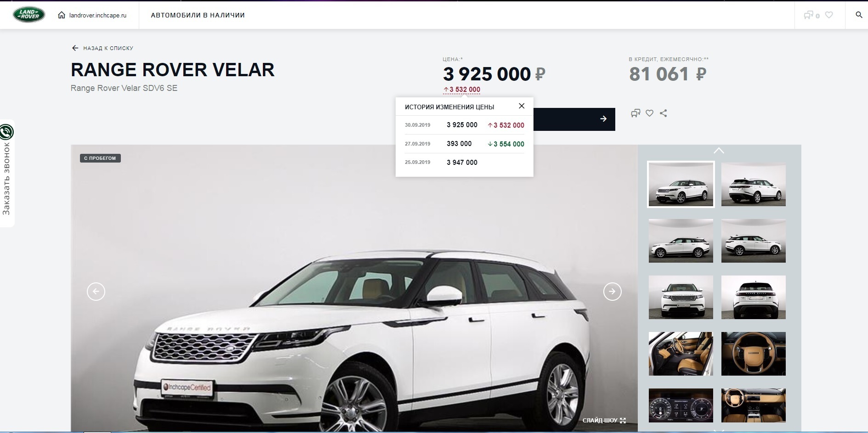Start the Слайд-шоу fullscreen view
This screenshot has height=433, width=868.
604,420
